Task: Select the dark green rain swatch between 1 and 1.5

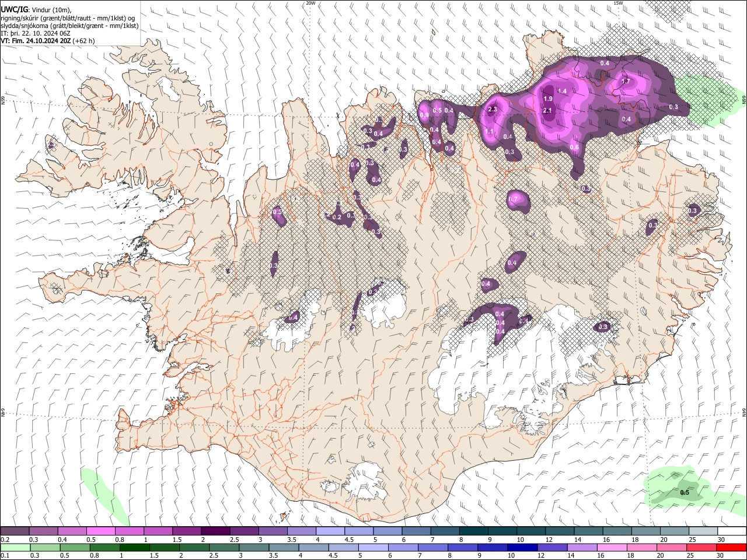Action: 134,547
